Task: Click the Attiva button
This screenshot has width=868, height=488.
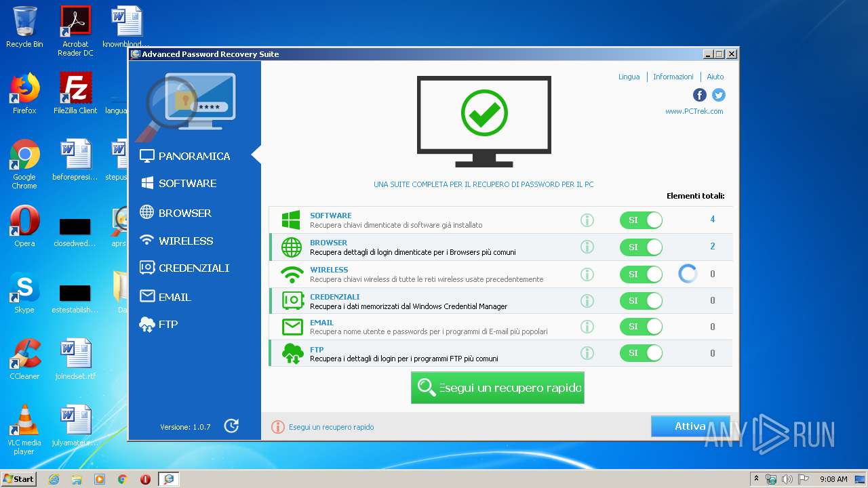Action: tap(690, 426)
